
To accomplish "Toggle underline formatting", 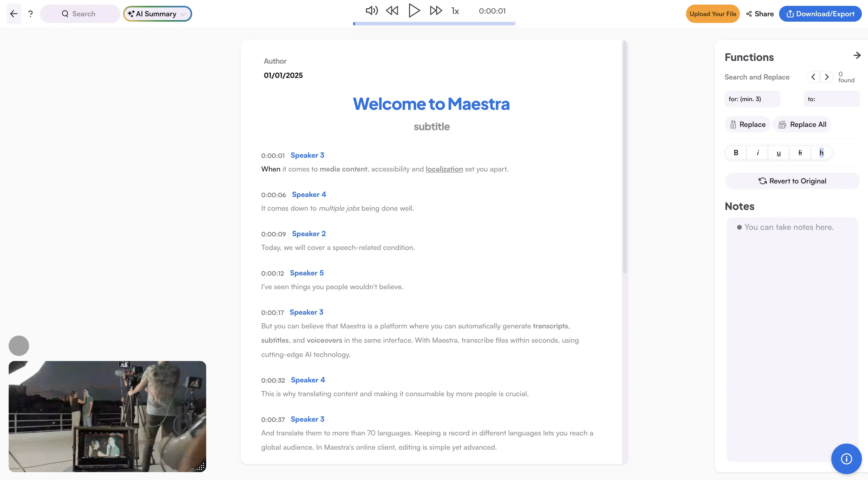I will [x=779, y=153].
